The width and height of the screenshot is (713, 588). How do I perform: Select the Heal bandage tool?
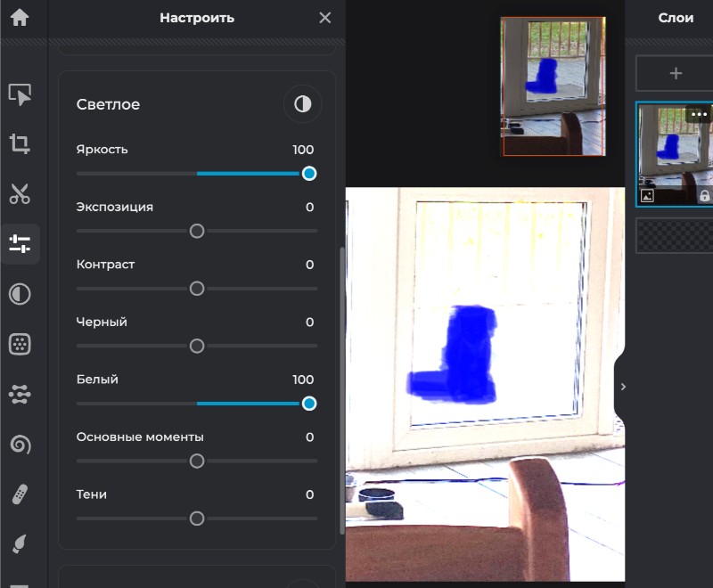pos(20,494)
